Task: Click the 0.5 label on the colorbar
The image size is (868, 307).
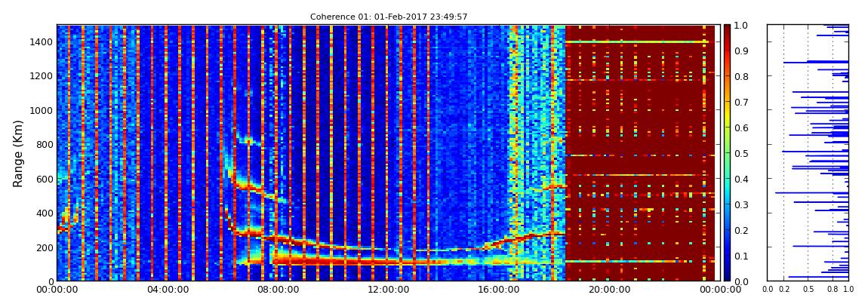Action: point(740,153)
